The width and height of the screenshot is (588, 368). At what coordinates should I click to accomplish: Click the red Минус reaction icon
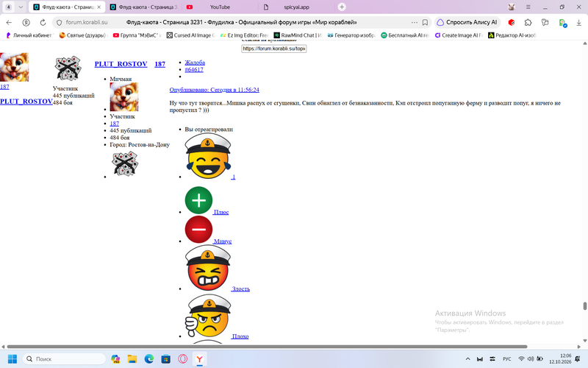click(x=198, y=230)
